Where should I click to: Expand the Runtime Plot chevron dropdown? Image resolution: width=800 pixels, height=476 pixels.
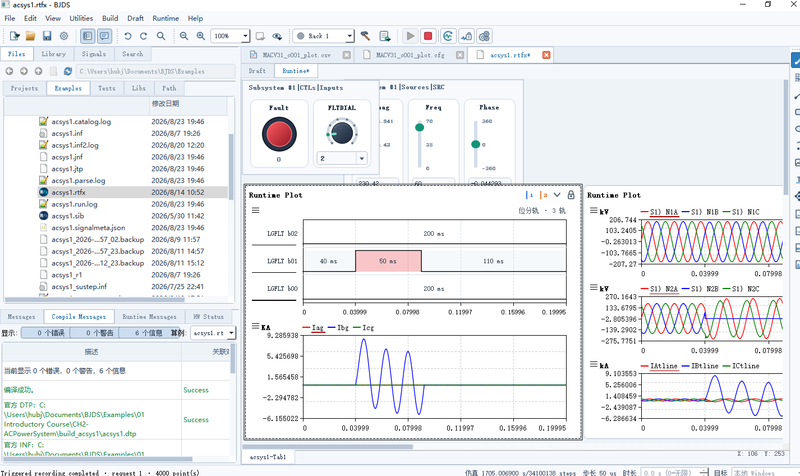pyautogui.click(x=557, y=195)
